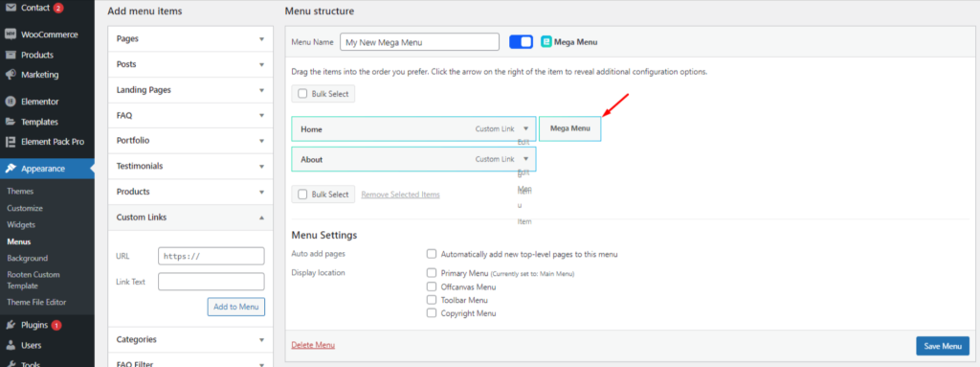
Task: Click the Plugins plug icon
Action: [x=10, y=325]
